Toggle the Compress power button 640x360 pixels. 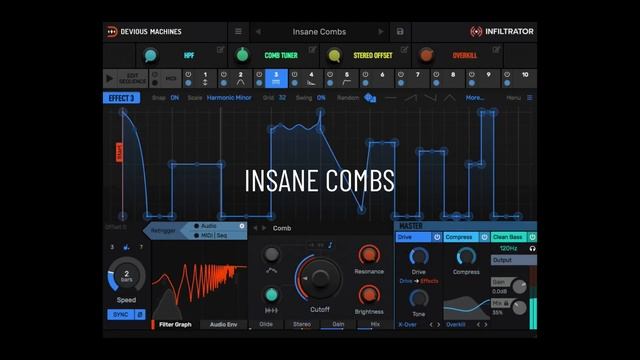(484, 237)
